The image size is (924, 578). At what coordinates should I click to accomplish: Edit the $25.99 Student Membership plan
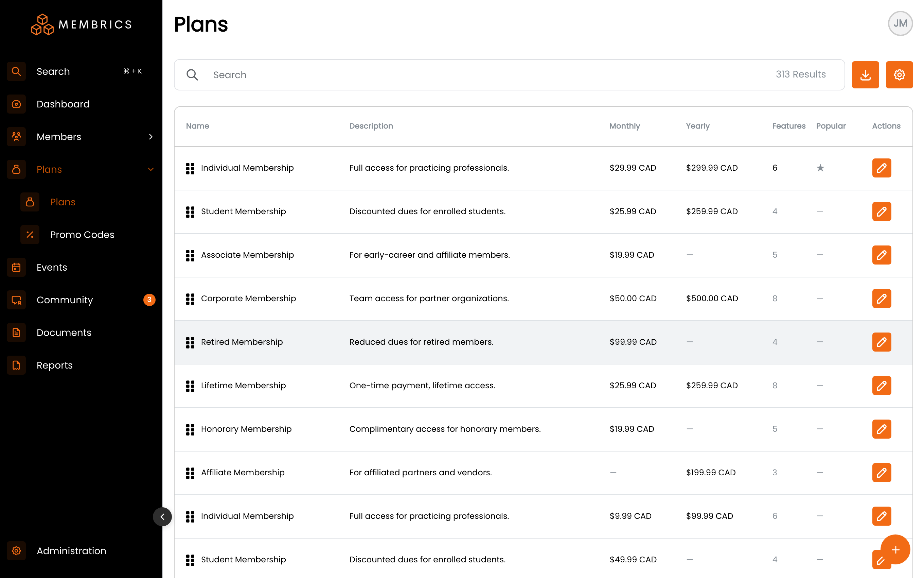(x=882, y=211)
